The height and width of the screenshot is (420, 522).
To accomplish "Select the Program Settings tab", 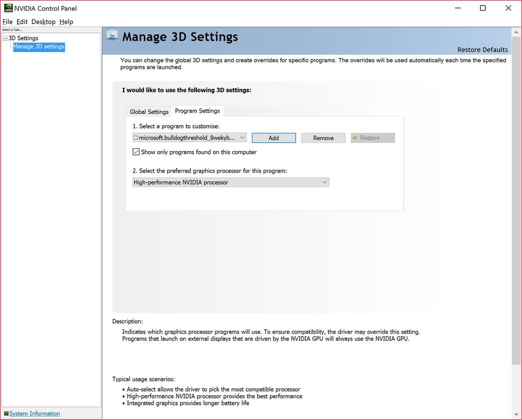I will tap(197, 110).
